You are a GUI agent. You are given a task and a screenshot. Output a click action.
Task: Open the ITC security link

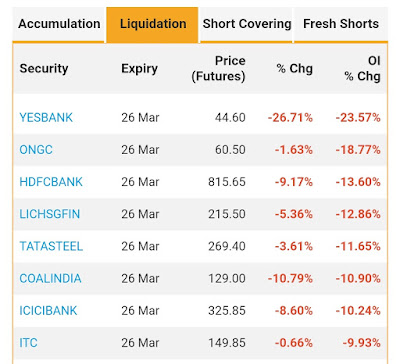coord(28,343)
